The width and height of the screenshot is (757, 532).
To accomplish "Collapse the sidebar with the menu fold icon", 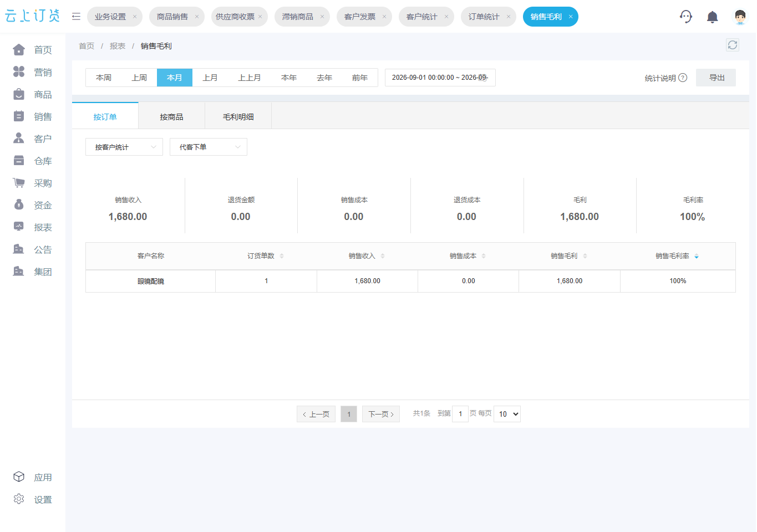I will point(77,17).
